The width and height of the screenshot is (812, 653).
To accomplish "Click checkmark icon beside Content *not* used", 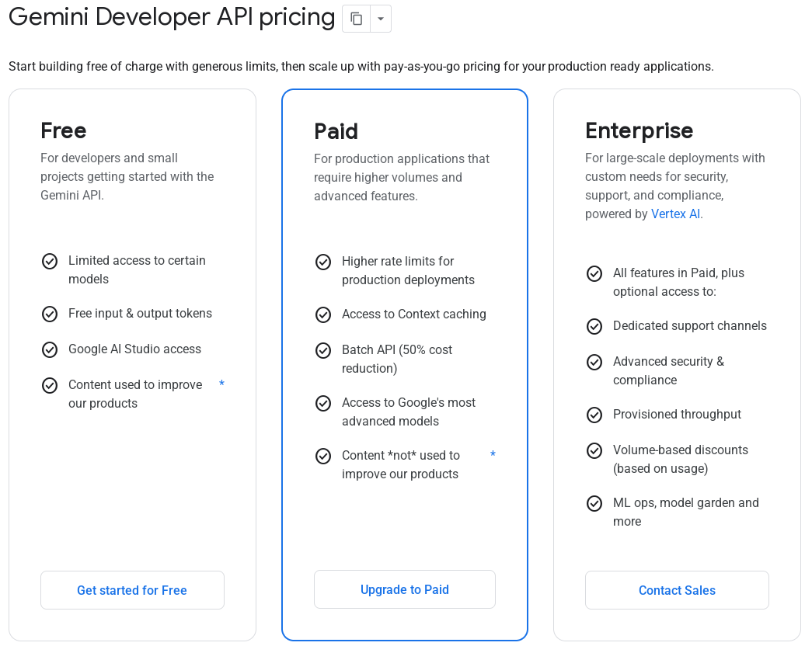I will tap(323, 457).
